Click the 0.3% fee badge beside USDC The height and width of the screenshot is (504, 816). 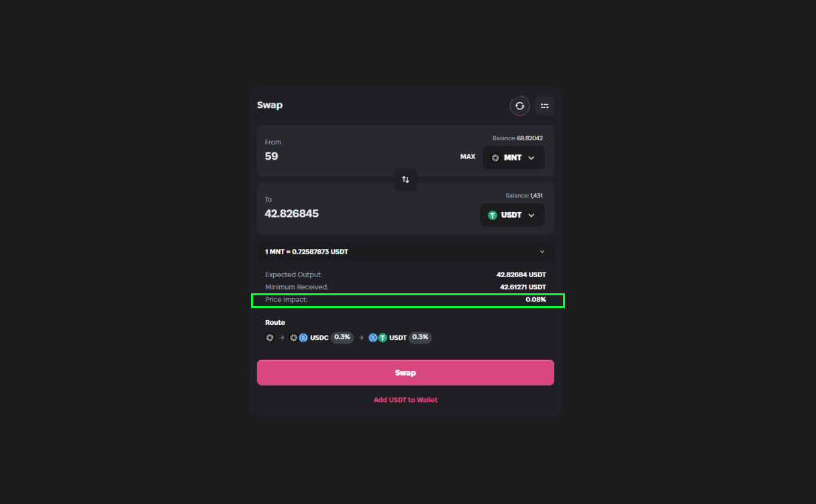tap(342, 338)
